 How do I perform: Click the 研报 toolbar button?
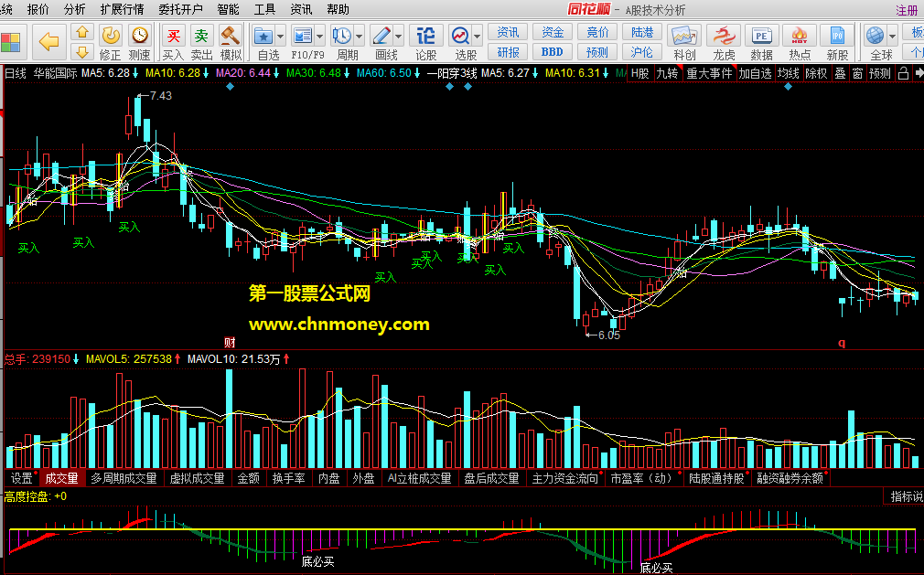(508, 52)
